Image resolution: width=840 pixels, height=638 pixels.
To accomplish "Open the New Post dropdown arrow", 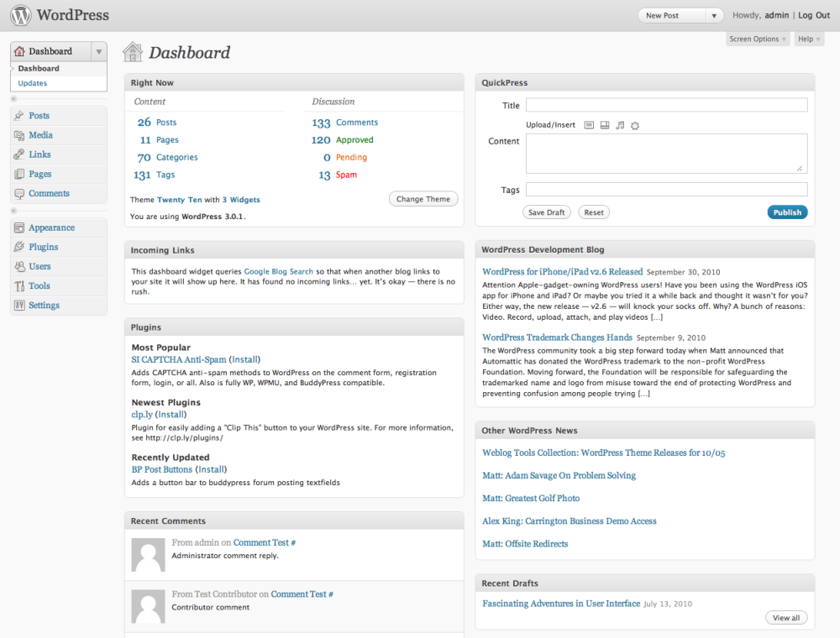I will pyautogui.click(x=715, y=15).
